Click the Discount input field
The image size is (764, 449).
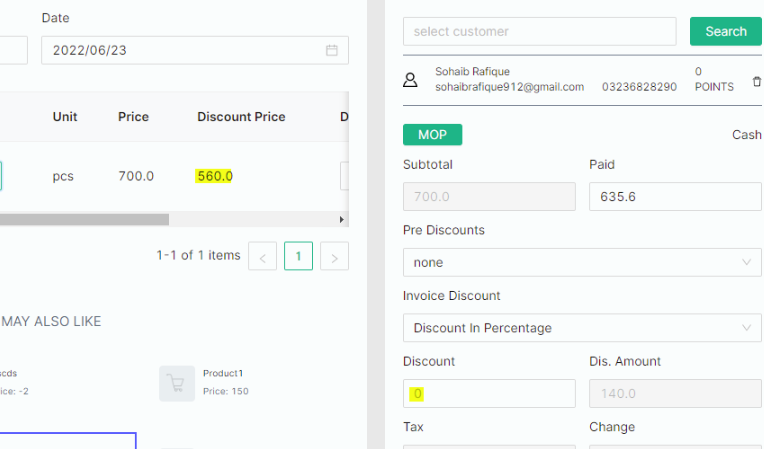pos(489,394)
